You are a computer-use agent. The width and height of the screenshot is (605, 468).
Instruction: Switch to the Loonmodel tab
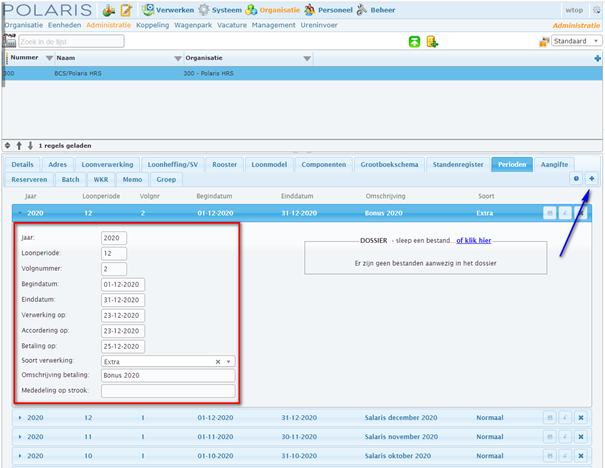(269, 164)
